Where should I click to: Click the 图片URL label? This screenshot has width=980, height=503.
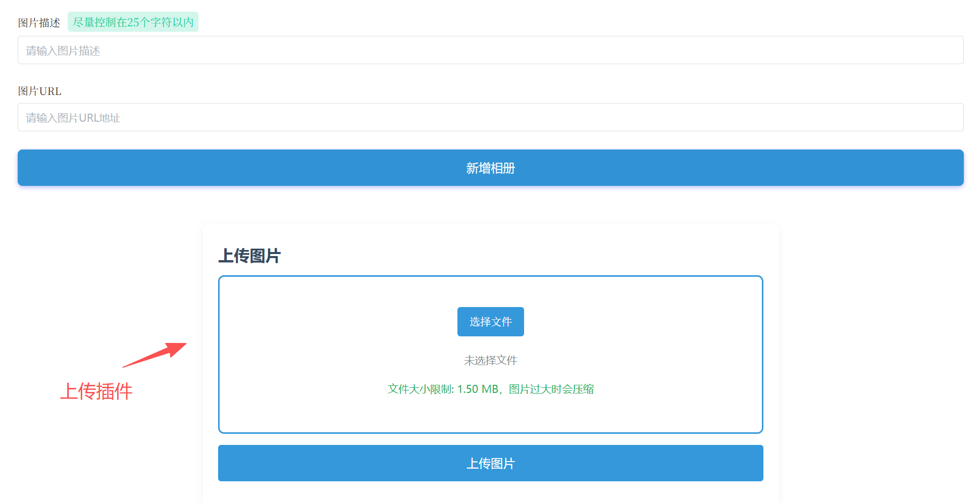[39, 91]
